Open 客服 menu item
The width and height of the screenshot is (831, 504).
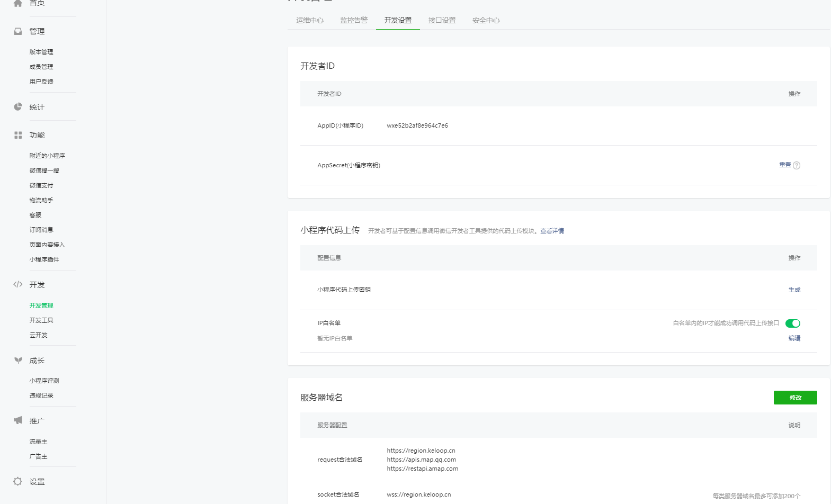tap(35, 215)
